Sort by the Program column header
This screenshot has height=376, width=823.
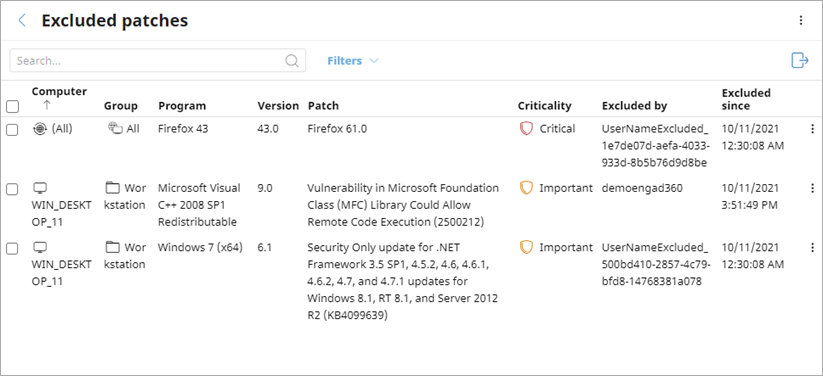click(182, 106)
